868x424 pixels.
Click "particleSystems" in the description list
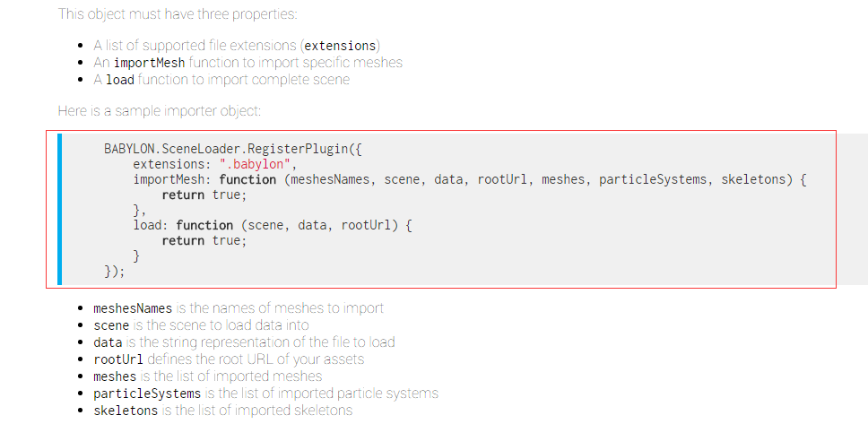tap(147, 394)
